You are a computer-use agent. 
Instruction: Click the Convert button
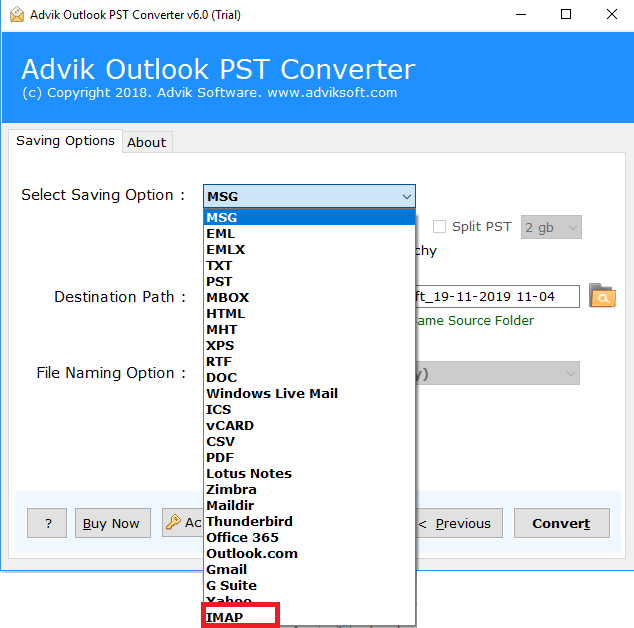[562, 523]
